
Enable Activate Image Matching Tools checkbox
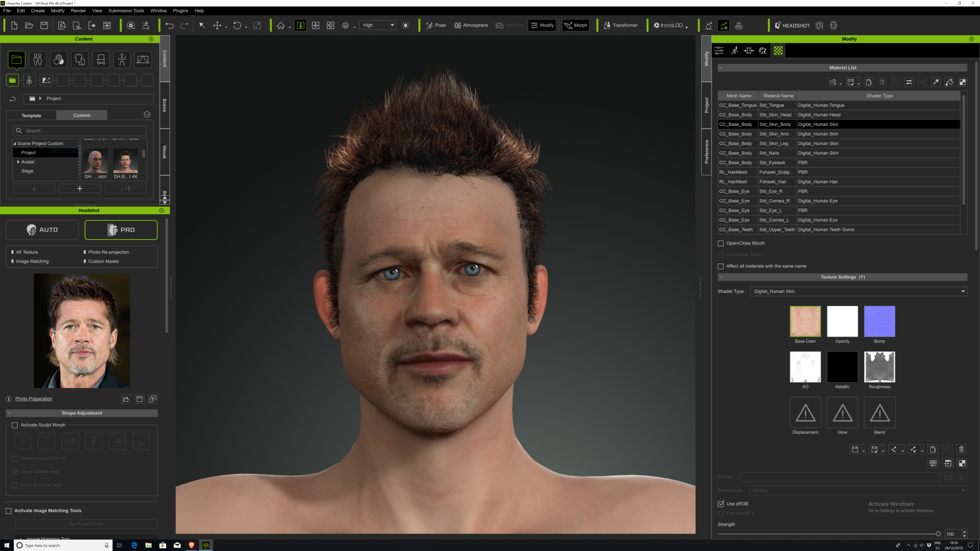coord(8,511)
